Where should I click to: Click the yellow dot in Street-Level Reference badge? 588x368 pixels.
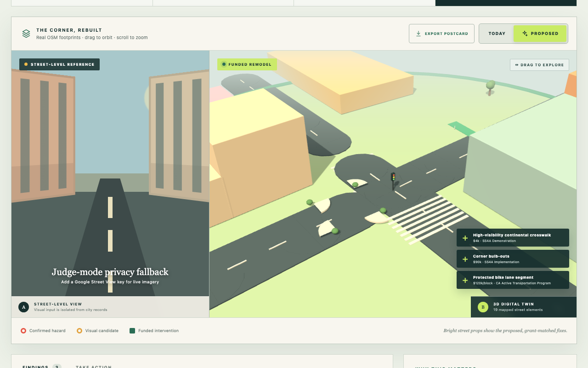pos(26,64)
